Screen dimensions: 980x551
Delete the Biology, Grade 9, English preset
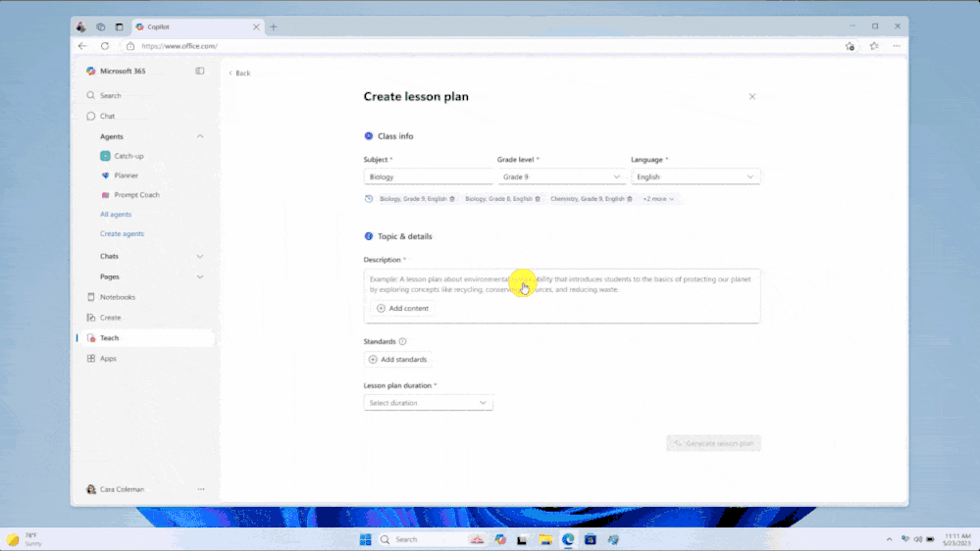click(452, 199)
